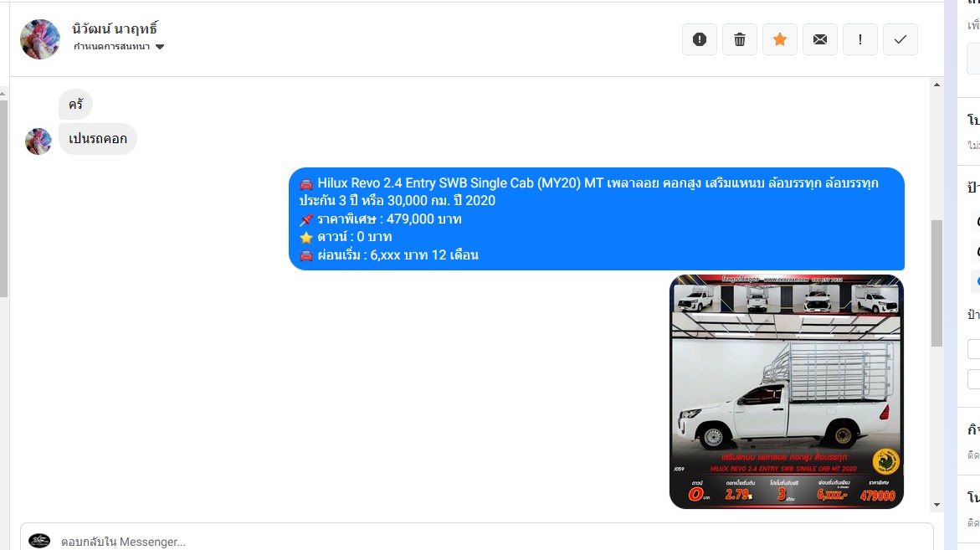Click the chat scrollbar up arrow
This screenshot has width=980, height=550.
pyautogui.click(x=936, y=85)
